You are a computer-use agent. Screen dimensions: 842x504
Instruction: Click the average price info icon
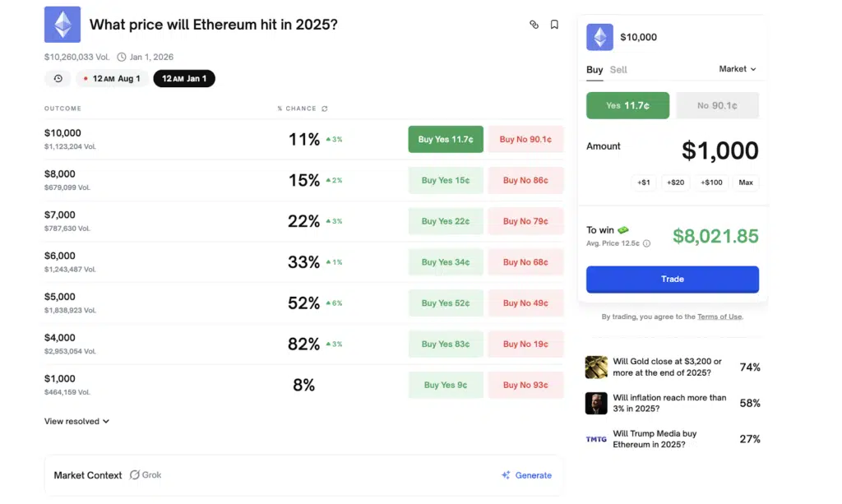click(x=646, y=243)
